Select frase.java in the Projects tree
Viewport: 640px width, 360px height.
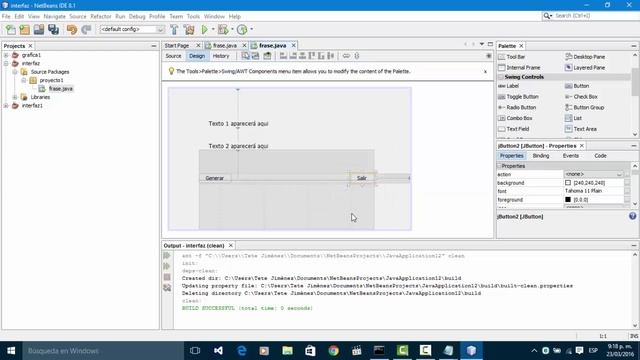click(x=60, y=89)
